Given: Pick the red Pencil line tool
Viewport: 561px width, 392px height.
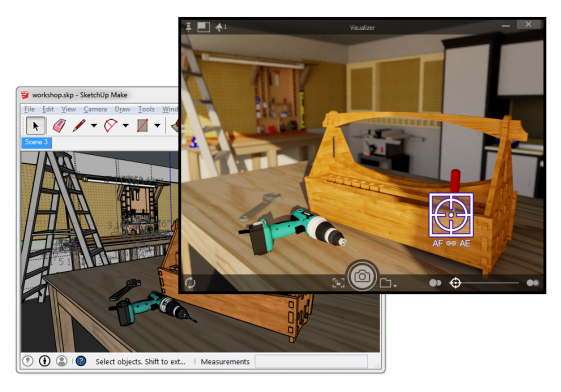Looking at the screenshot, I should click(x=79, y=126).
